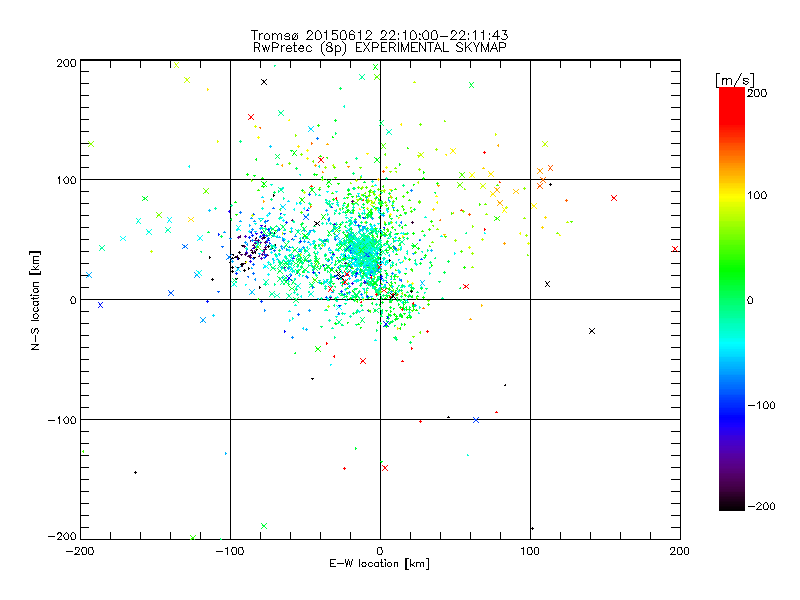
Task: Click the y-axis tick label '0'
Action: [73, 300]
